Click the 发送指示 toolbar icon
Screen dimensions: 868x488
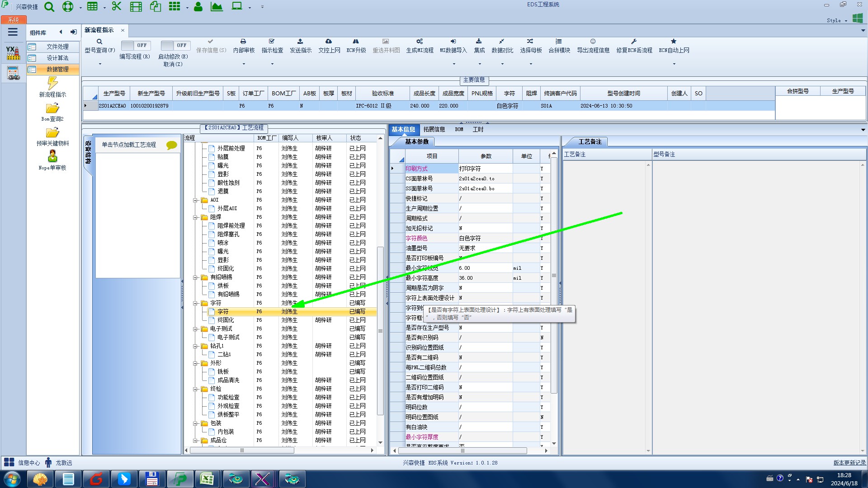coord(300,42)
